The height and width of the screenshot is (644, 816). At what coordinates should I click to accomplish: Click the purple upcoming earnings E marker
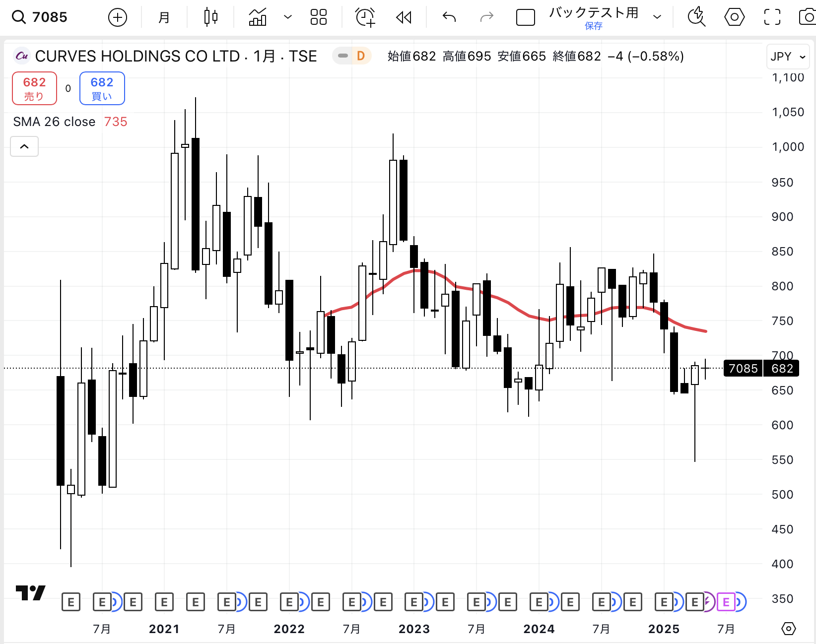(726, 602)
